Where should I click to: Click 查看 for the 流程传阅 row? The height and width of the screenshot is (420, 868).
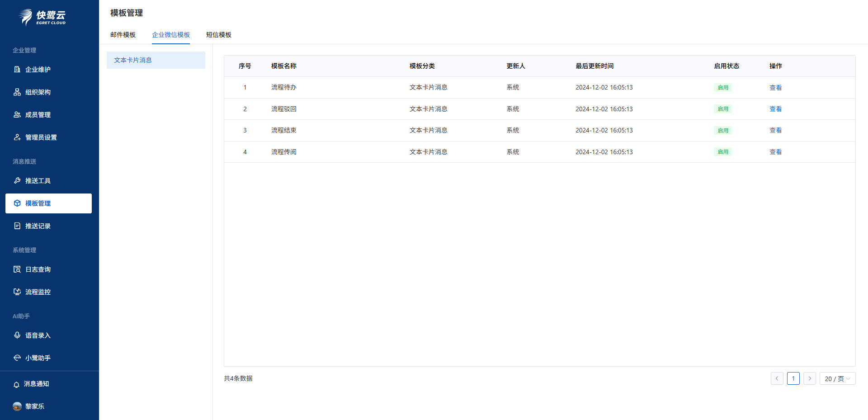coord(775,152)
